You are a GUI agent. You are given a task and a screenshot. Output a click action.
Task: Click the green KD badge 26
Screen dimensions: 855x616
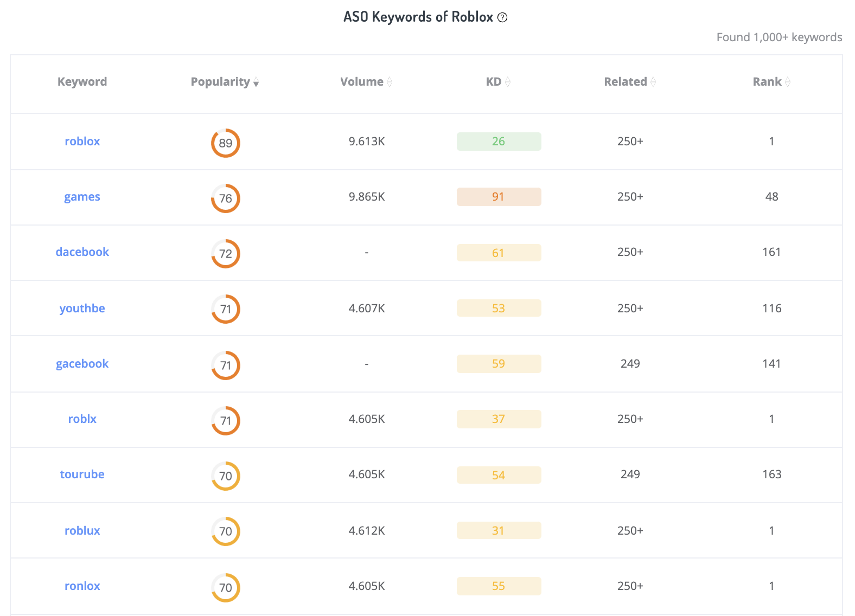click(499, 142)
